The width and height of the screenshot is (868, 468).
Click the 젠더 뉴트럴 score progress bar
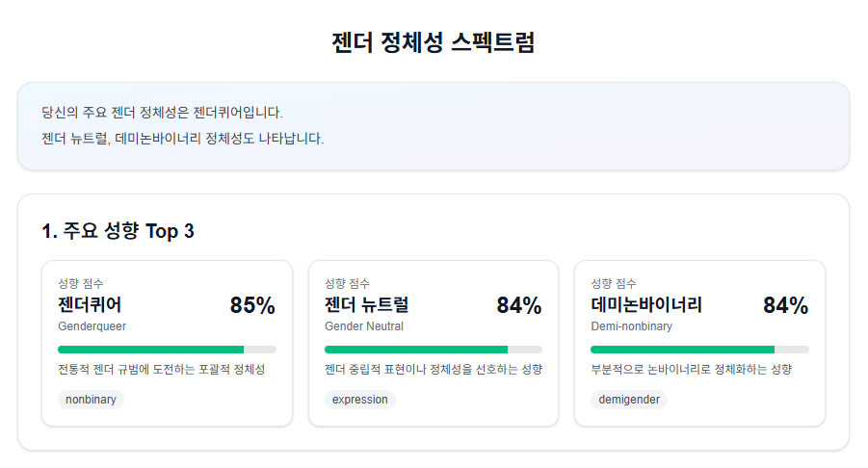click(x=433, y=349)
